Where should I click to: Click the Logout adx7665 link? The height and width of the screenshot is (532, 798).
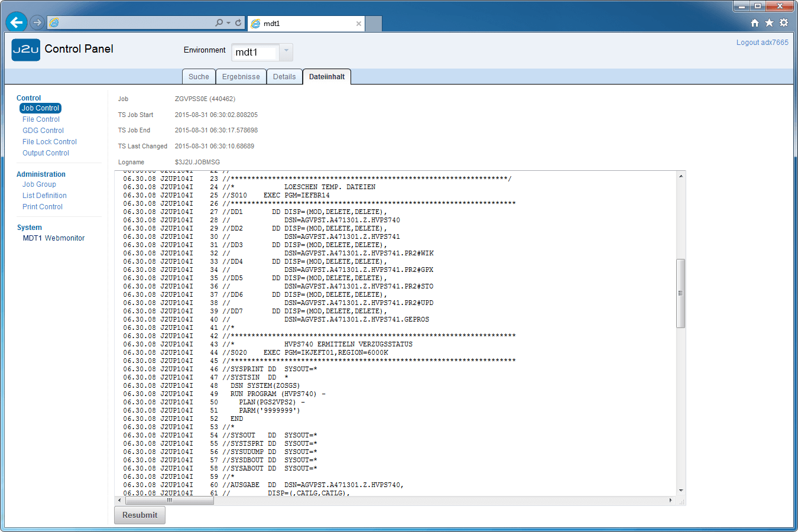[762, 43]
